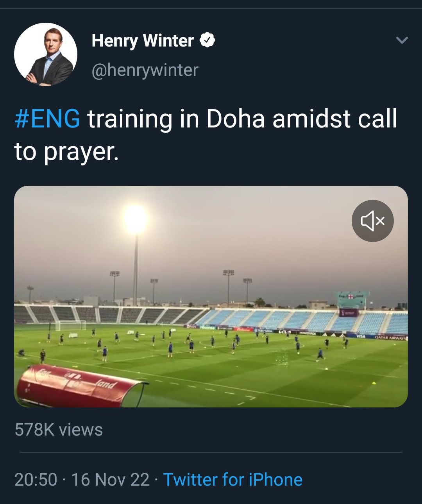The width and height of the screenshot is (422, 504).
Task: Click the words "to prayer." in tweet
Action: click(66, 152)
